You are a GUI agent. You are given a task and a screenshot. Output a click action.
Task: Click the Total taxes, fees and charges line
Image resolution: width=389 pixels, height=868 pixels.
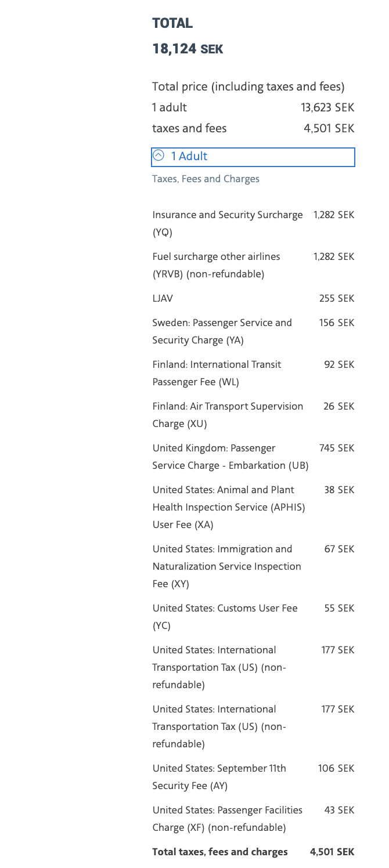coord(219,852)
